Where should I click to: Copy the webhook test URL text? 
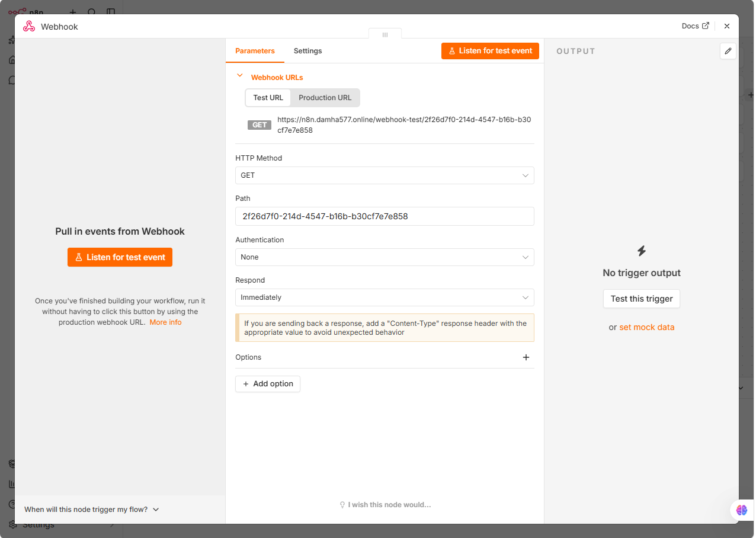click(x=404, y=125)
